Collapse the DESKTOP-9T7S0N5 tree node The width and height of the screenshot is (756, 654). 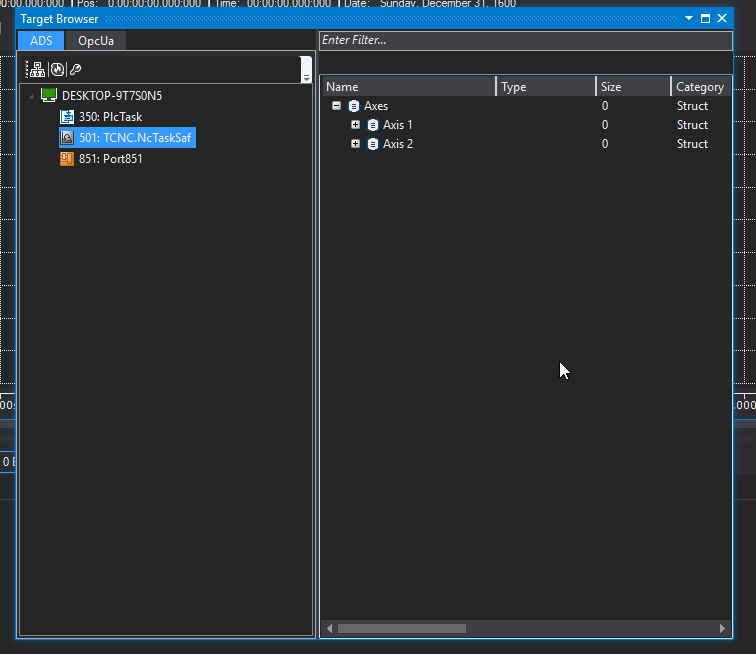[31, 96]
